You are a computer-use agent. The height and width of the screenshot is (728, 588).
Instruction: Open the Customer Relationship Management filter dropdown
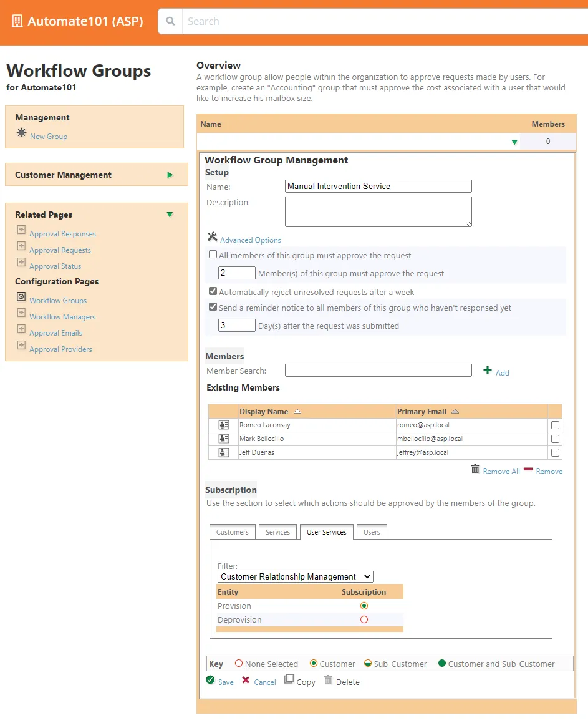coord(367,576)
